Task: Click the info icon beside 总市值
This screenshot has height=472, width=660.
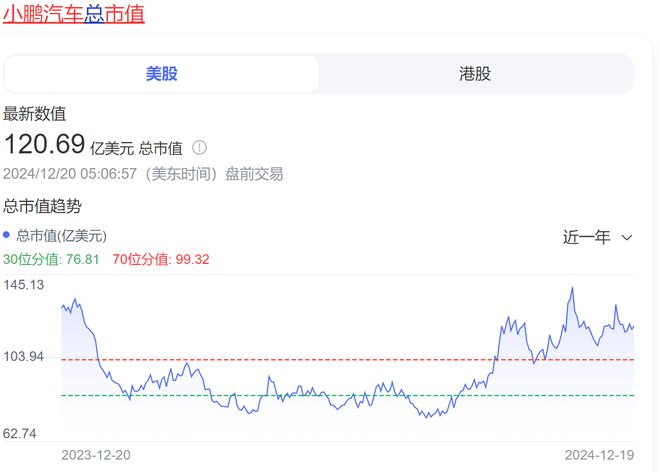Action: pyautogui.click(x=199, y=147)
